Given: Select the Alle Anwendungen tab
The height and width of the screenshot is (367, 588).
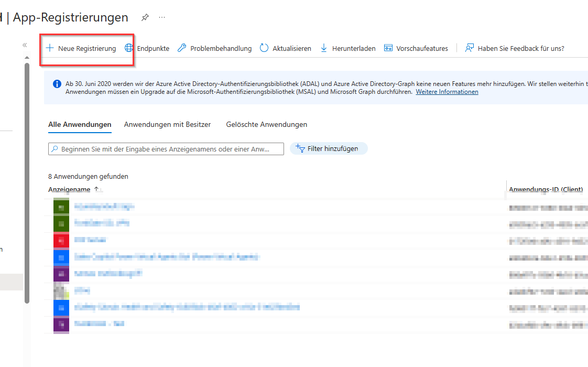Looking at the screenshot, I should point(80,125).
